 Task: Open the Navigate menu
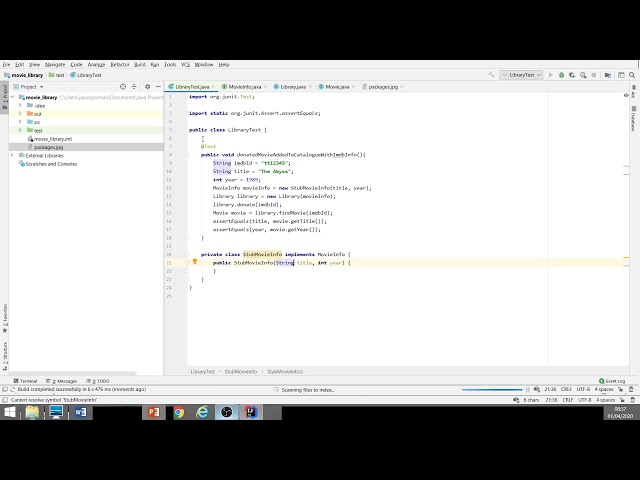click(55, 64)
